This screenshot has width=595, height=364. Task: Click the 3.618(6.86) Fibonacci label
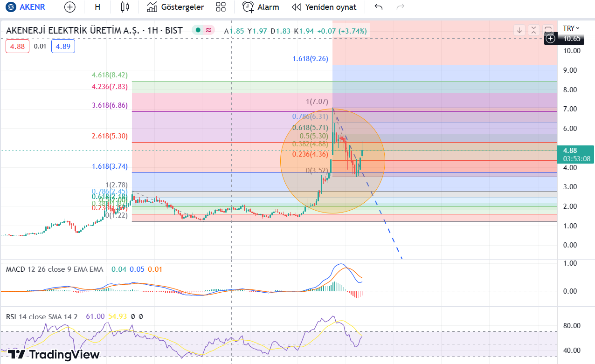point(110,106)
